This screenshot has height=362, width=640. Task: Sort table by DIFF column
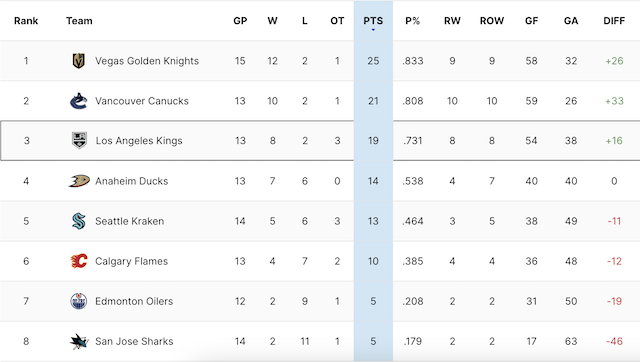pyautogui.click(x=614, y=20)
